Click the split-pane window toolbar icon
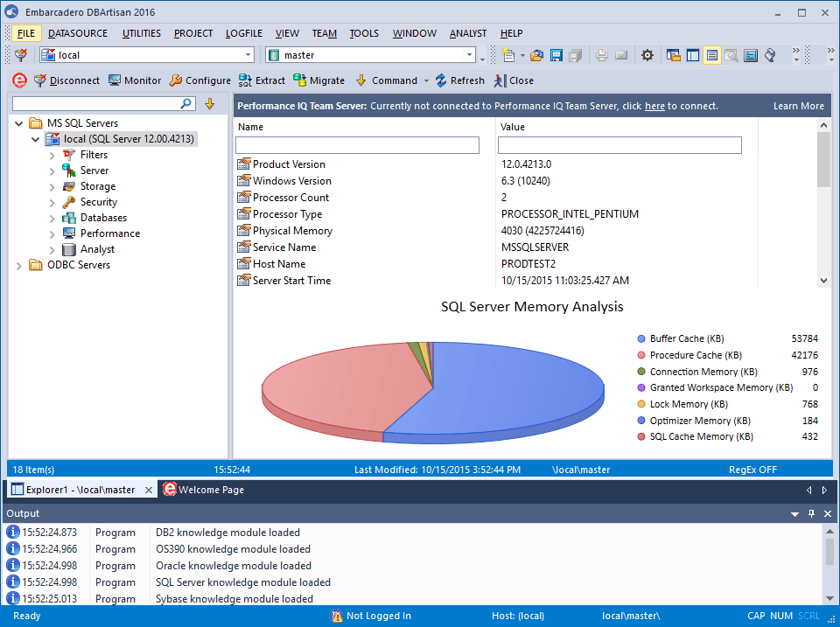Image resolution: width=840 pixels, height=627 pixels. (693, 55)
